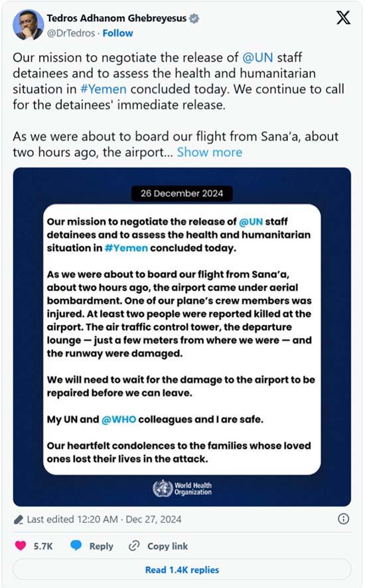Open the Tedros Adhanom Ghebreyesus name link

pyautogui.click(x=117, y=18)
